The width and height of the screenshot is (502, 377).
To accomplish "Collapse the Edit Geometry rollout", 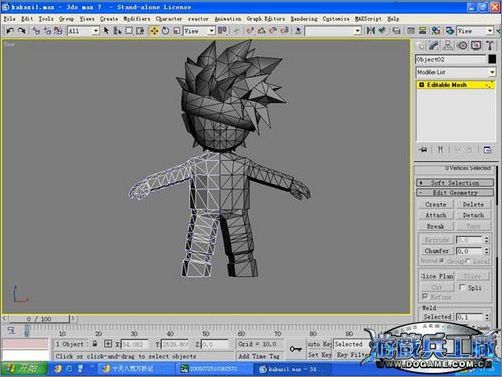I will point(455,193).
